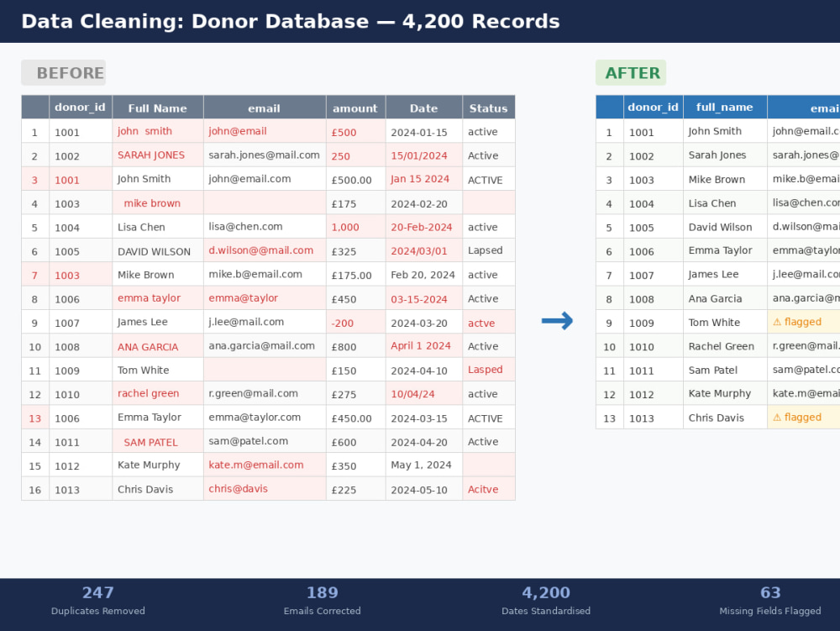Click the 'May 1, 2024' date cell

[423, 465]
